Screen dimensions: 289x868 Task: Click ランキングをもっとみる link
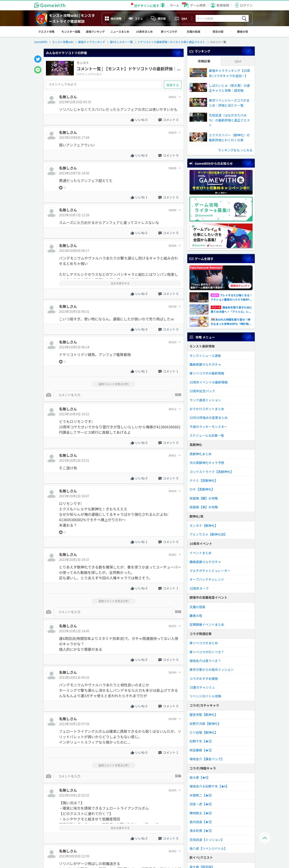pyautogui.click(x=235, y=150)
